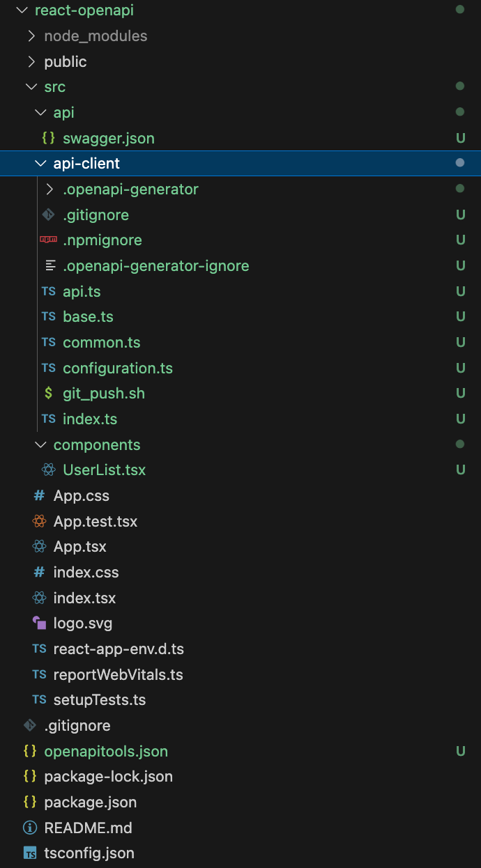Expand the .openapi-generator folder
This screenshot has height=868, width=481.
[49, 189]
